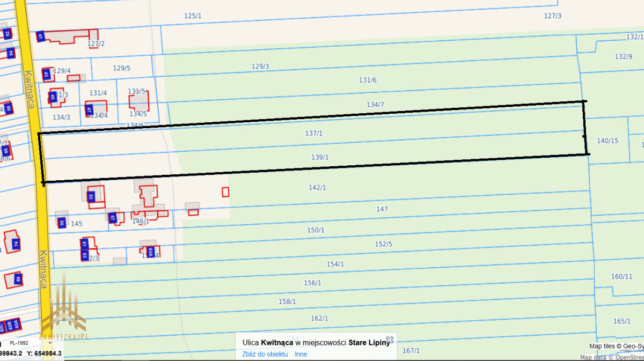Viewport: 644px width, 361px height.
Task: Click parcel label 139/1
Action: pos(320,158)
